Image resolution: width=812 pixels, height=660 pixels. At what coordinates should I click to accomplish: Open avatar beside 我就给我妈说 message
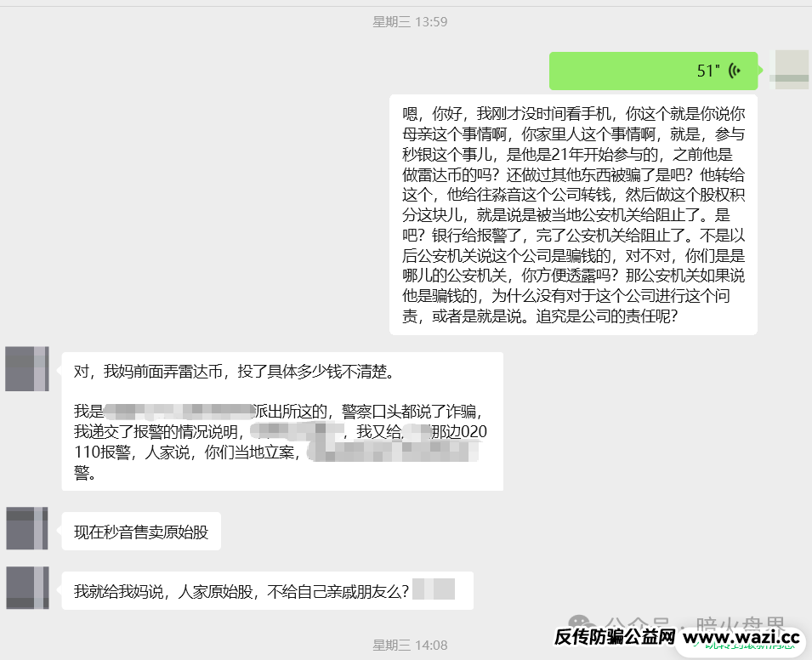(x=27, y=588)
